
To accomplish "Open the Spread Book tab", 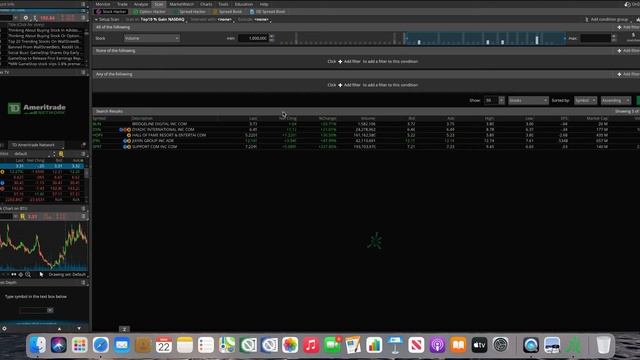I will click(x=227, y=11).
